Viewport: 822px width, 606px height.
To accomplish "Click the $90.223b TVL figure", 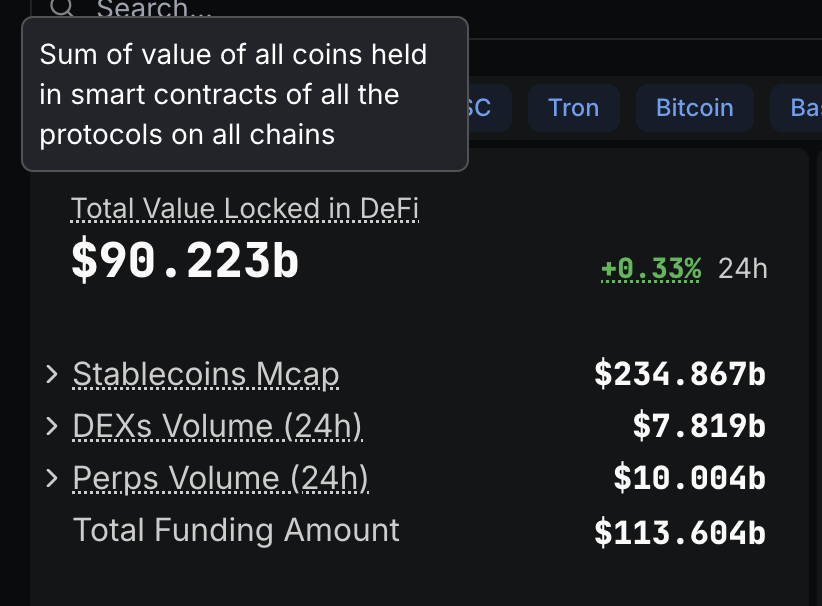I will pyautogui.click(x=185, y=261).
